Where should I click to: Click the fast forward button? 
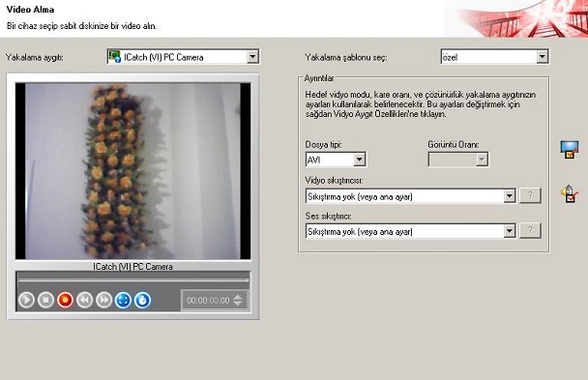pos(103,300)
